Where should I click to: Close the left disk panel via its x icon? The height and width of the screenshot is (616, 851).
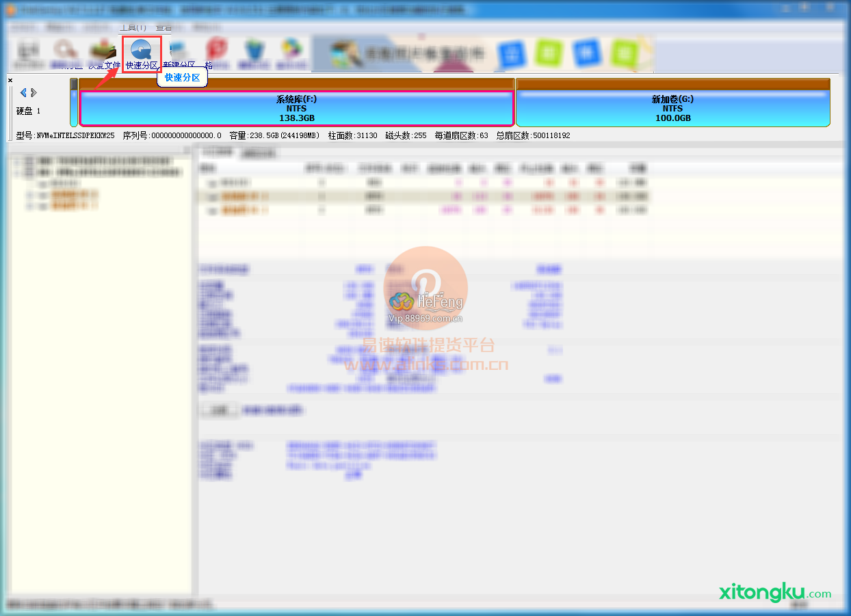point(10,80)
